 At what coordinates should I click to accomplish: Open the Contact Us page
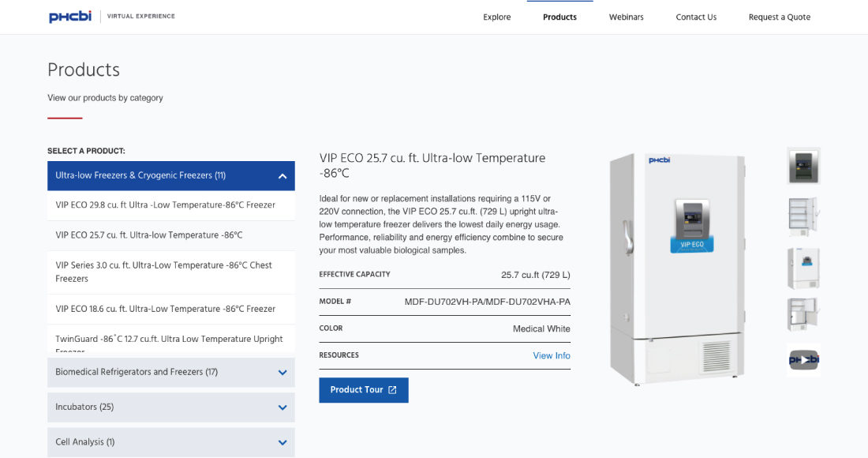click(x=696, y=17)
